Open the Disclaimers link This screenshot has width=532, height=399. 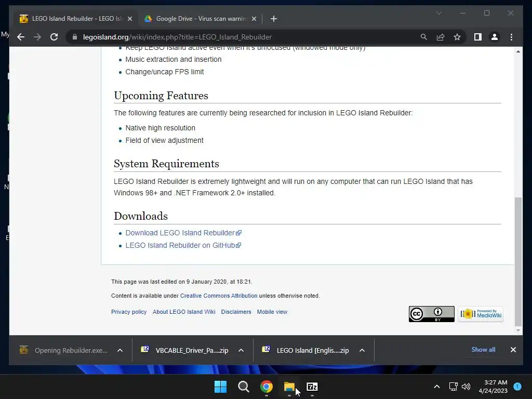pos(236,312)
